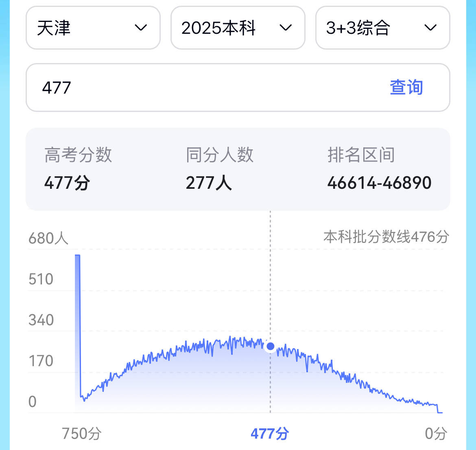Click the 查询 search button
This screenshot has width=476, height=450.
[406, 87]
